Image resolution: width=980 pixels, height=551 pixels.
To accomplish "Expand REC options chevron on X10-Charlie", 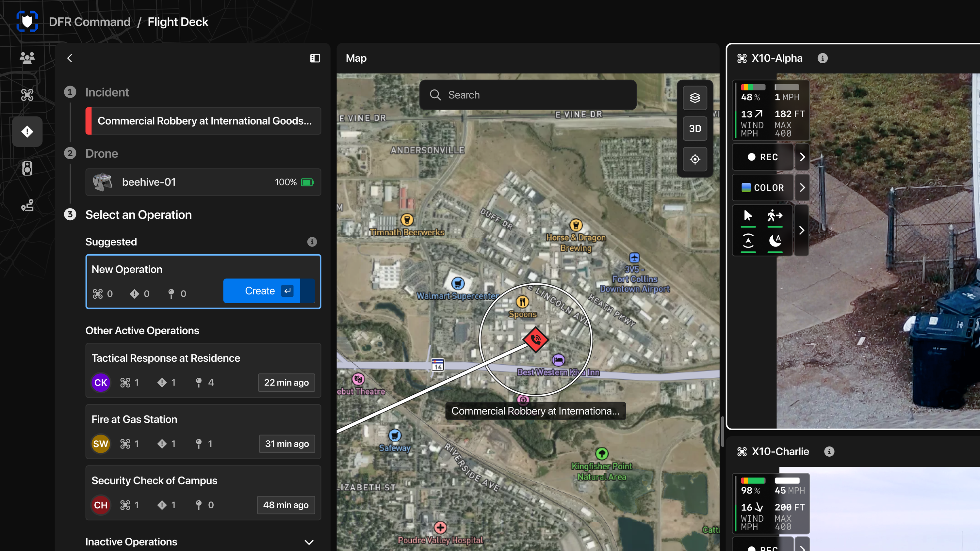I will [x=802, y=548].
